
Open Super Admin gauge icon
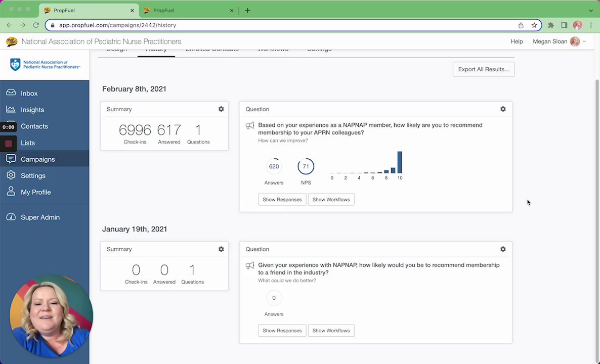click(x=11, y=217)
